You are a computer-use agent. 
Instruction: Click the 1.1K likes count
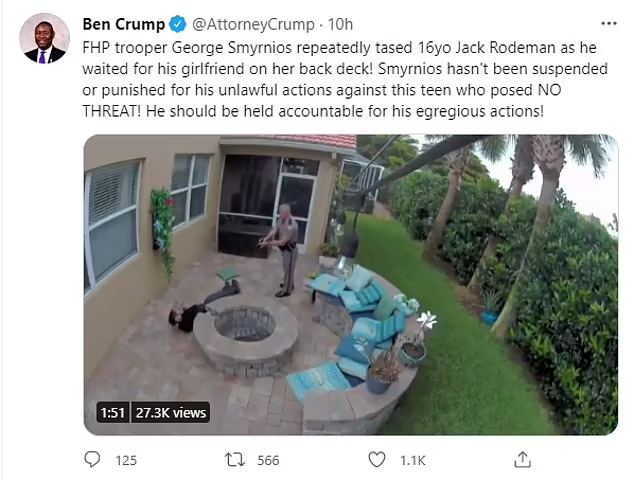[412, 460]
